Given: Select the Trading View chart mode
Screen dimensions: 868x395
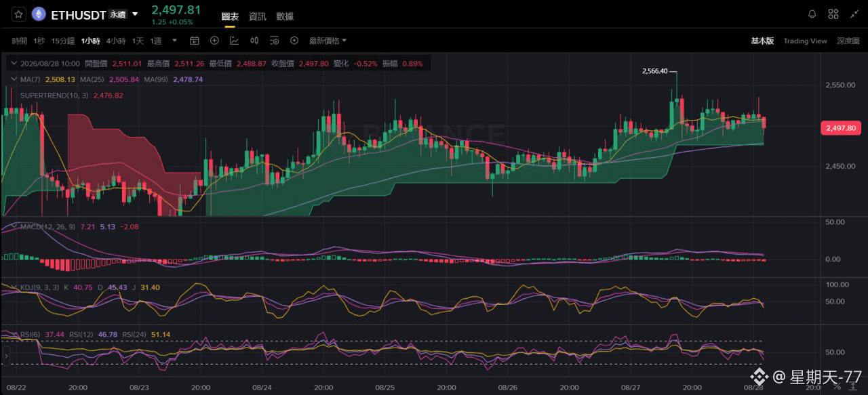Looking at the screenshot, I should pyautogui.click(x=805, y=41).
